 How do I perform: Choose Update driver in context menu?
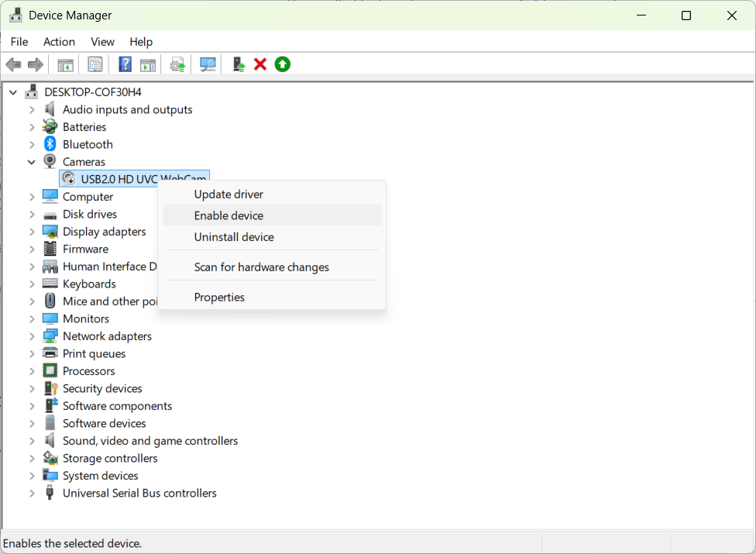pyautogui.click(x=272, y=194)
